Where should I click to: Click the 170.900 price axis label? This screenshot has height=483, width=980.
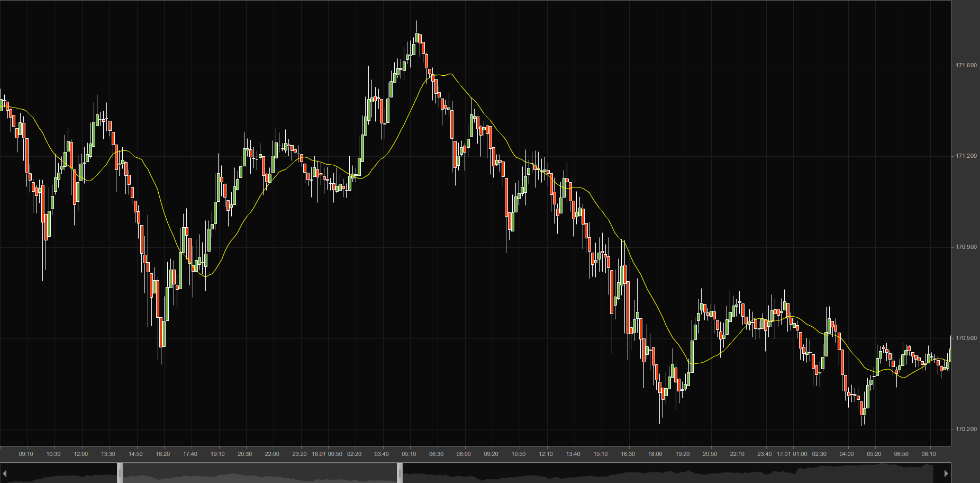(x=966, y=247)
